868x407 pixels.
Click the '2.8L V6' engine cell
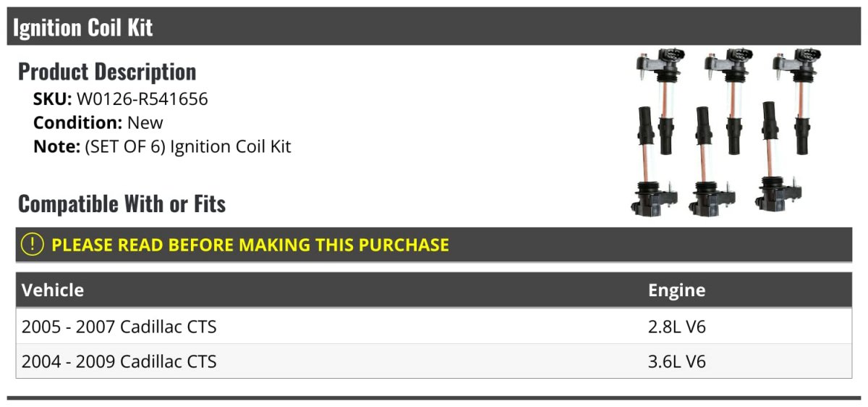pos(676,327)
